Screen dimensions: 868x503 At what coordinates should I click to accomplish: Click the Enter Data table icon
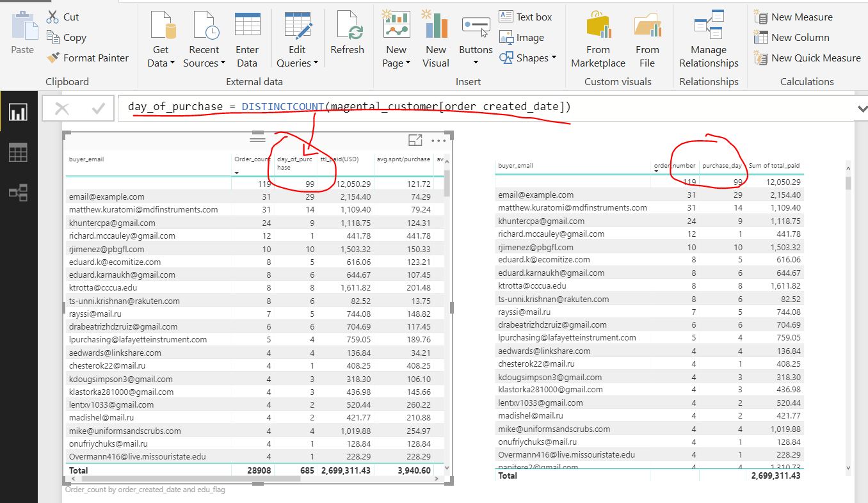coord(247,24)
